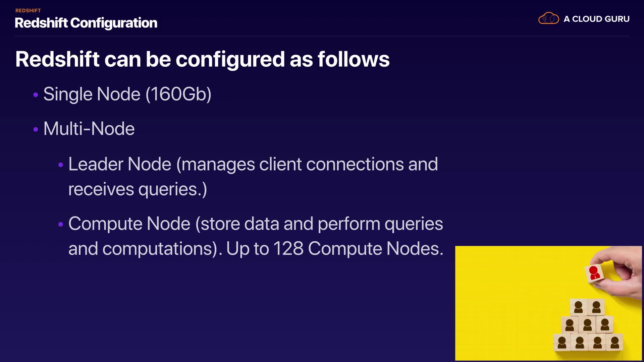Click the "Leader Node" sub-bullet text
Image resolution: width=644 pixels, height=362 pixels.
120,164
